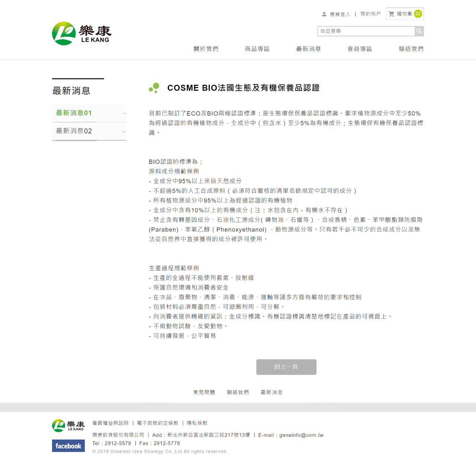The height and width of the screenshot is (463, 476).
Task: Click 聯絡我們 footer link
Action: (x=238, y=392)
